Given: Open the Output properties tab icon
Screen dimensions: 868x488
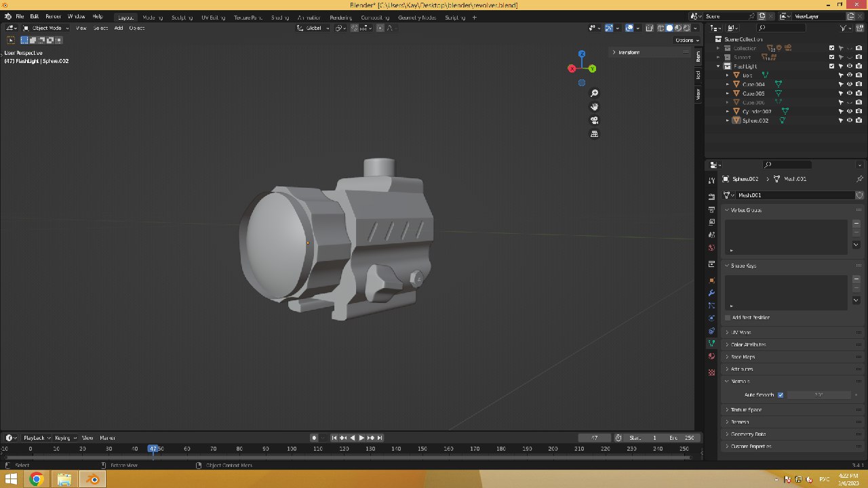Looking at the screenshot, I should click(711, 209).
